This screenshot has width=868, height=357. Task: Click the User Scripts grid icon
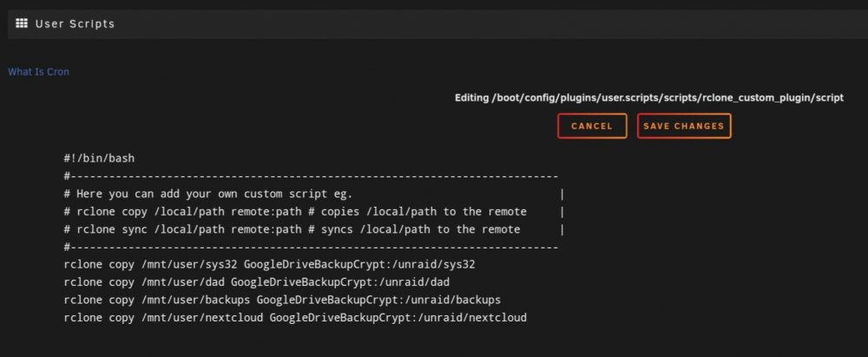click(22, 23)
